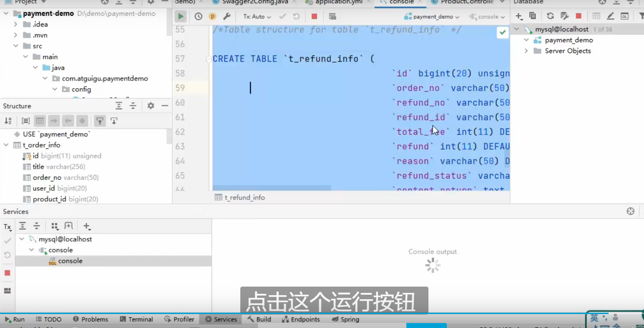Toggle autoscroll to source in Structure
Image resolution: width=644 pixels, height=328 pixels.
pos(100,121)
